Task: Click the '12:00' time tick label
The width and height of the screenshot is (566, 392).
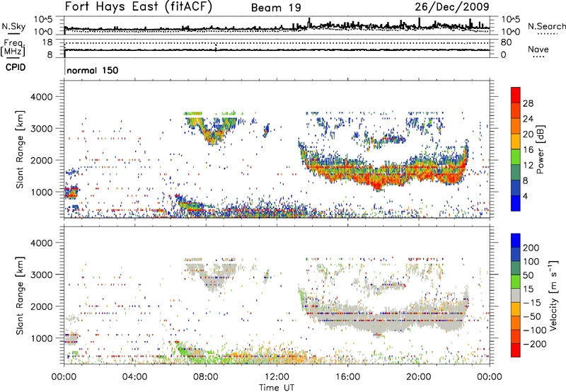Action: coord(277,377)
